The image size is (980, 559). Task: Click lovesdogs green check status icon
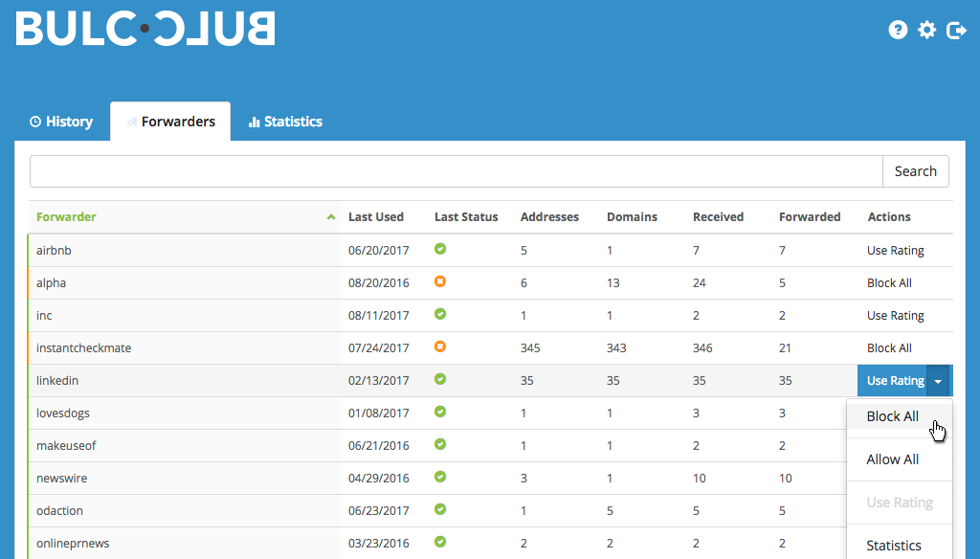pos(440,412)
